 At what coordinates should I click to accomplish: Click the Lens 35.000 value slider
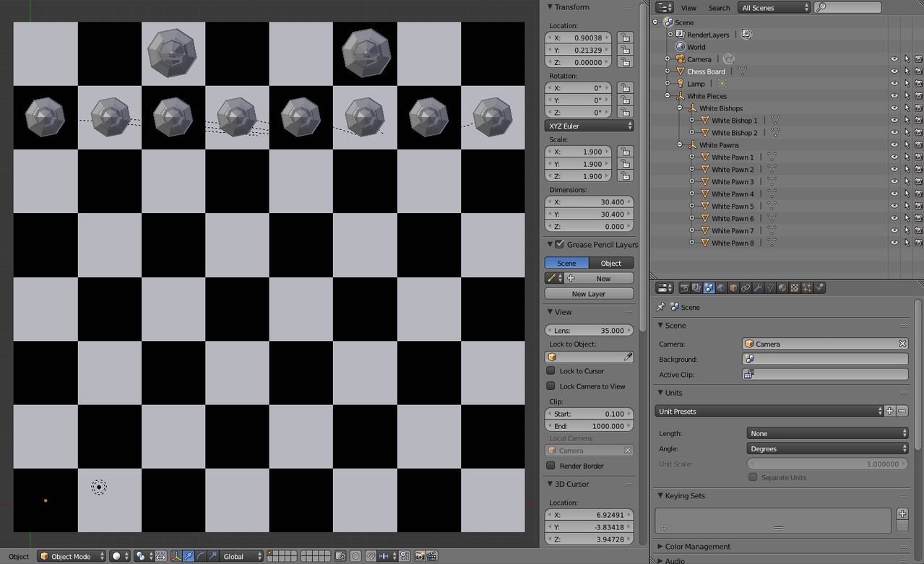pyautogui.click(x=589, y=331)
